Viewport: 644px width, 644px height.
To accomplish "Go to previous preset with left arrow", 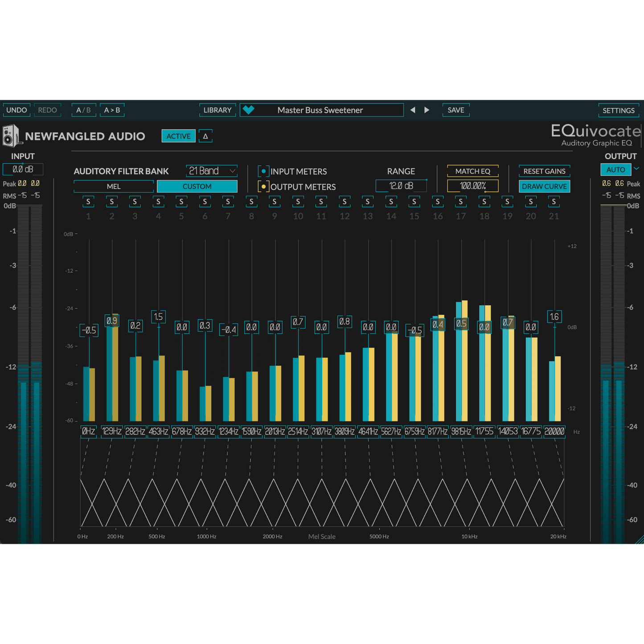I will (x=413, y=110).
